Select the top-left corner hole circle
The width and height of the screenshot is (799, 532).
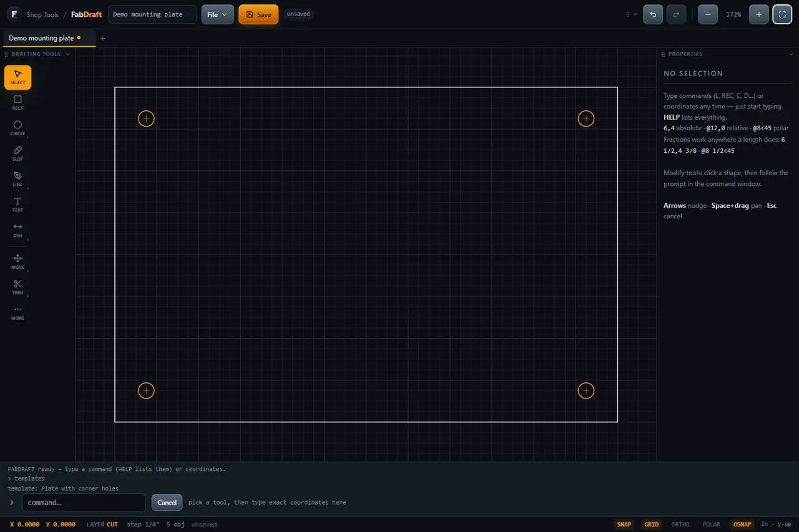pyautogui.click(x=146, y=118)
